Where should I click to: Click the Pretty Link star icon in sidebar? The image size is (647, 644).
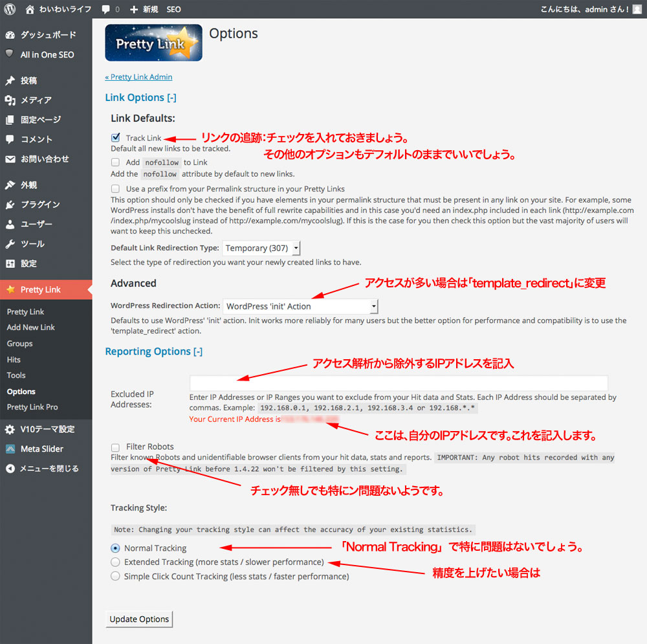[11, 289]
